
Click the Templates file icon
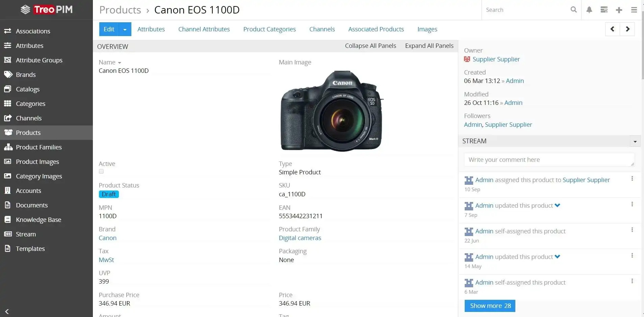click(x=8, y=249)
